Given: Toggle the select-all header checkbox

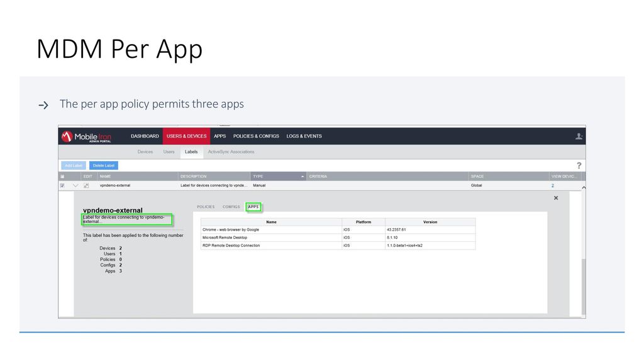Looking at the screenshot, I should click(62, 177).
